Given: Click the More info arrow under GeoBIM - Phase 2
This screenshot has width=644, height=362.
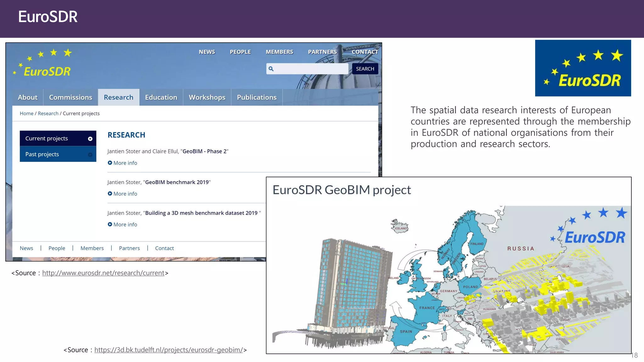Looking at the screenshot, I should 110,163.
